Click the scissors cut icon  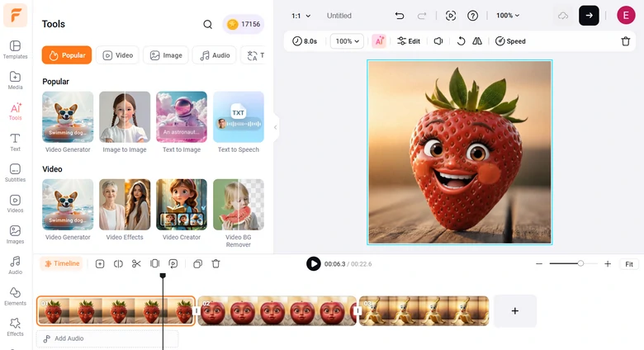[136, 263]
